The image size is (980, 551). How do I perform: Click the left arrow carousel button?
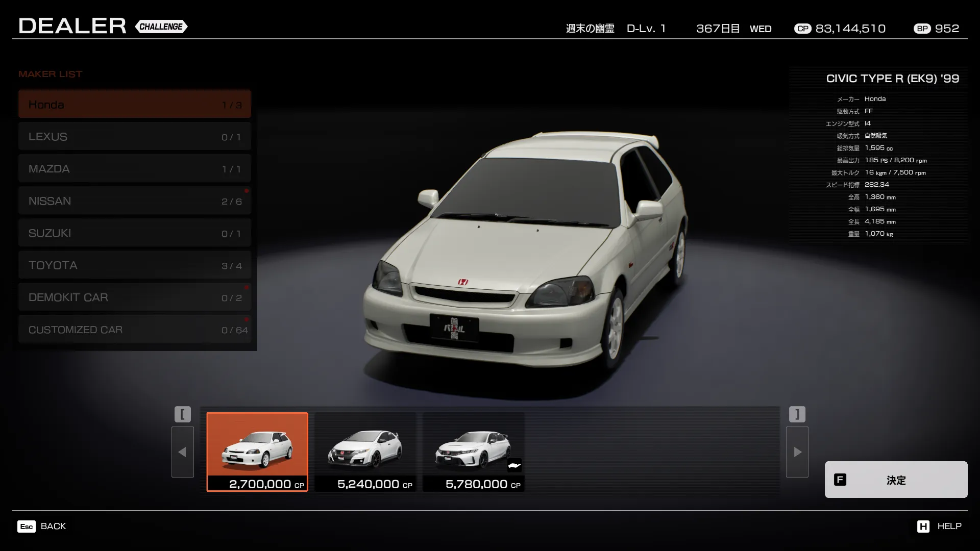click(x=182, y=452)
